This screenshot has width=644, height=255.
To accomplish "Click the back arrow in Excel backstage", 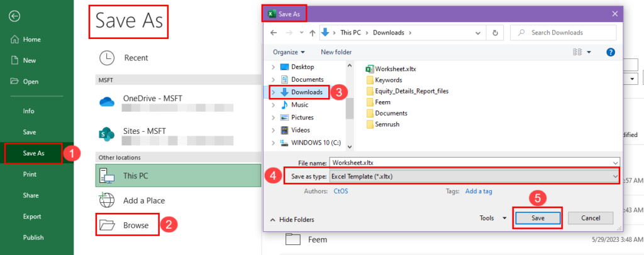I will (x=15, y=16).
